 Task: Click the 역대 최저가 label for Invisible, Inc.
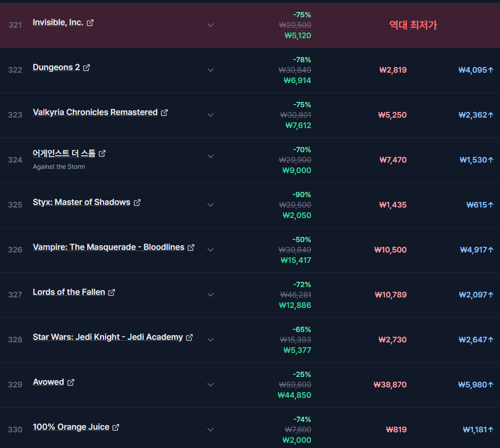tap(413, 25)
